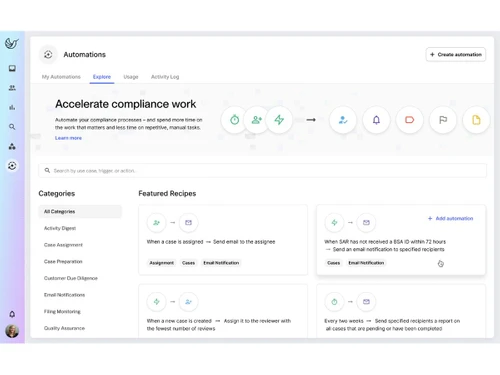This screenshot has width=500, height=375.
Task: Click assign-reviewer icon in new case recipe
Action: 189,302
